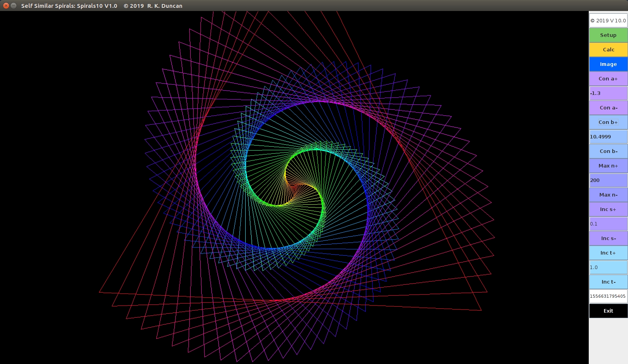Increase s increment with Inc s+
628x364 pixels.
[608, 209]
